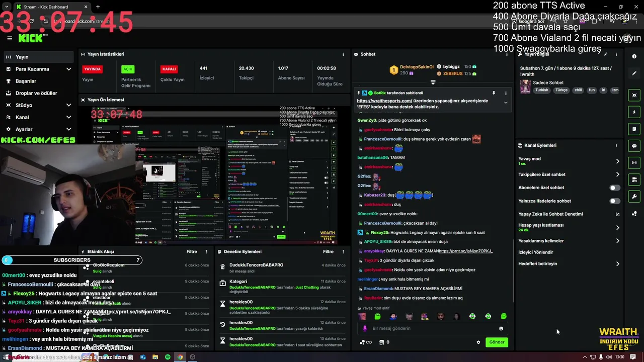Expand Para Kazanma sidebar section
Viewport: 644px width, 362px height.
pos(68,69)
